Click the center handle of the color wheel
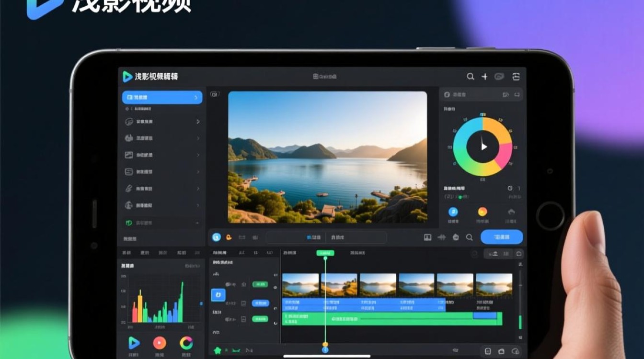The image size is (644, 359). point(483,146)
